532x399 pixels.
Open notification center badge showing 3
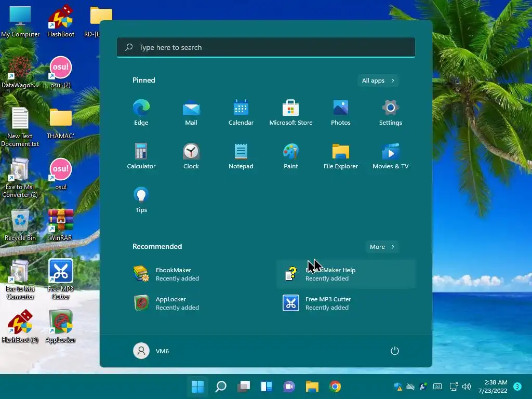[x=517, y=387]
